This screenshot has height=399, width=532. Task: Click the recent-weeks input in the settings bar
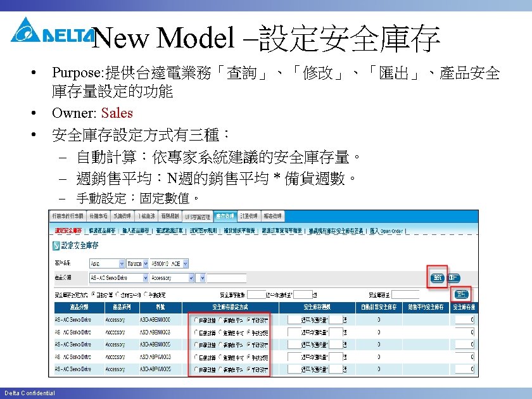pos(303,294)
